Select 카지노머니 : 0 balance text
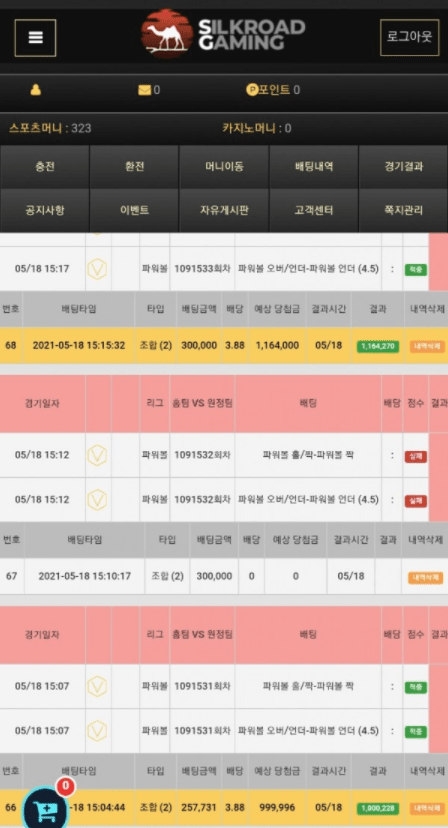 coord(257,128)
